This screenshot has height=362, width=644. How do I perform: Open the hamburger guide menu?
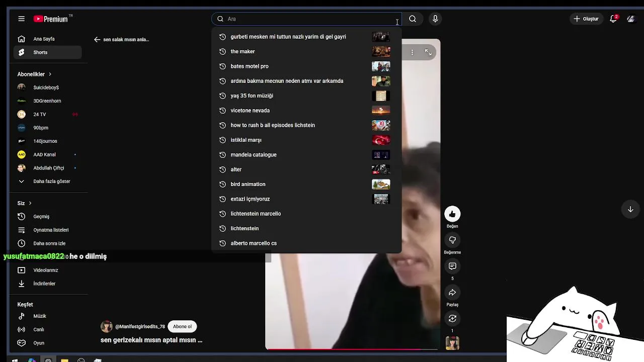pyautogui.click(x=21, y=19)
